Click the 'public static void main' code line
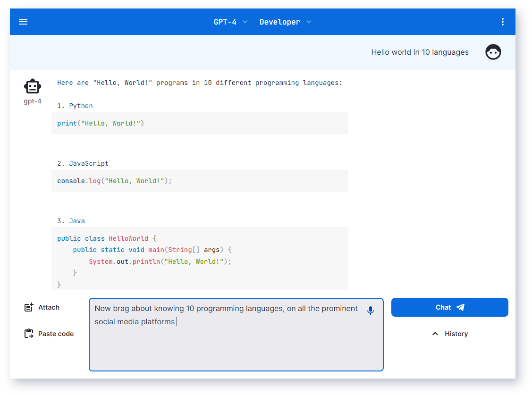Image resolution: width=532 pixels, height=396 pixels. [x=152, y=250]
